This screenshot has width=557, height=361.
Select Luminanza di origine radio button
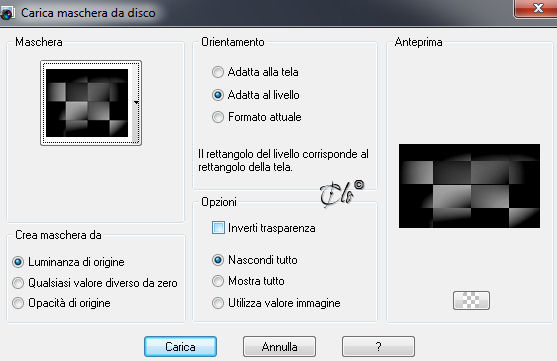tap(68, 262)
